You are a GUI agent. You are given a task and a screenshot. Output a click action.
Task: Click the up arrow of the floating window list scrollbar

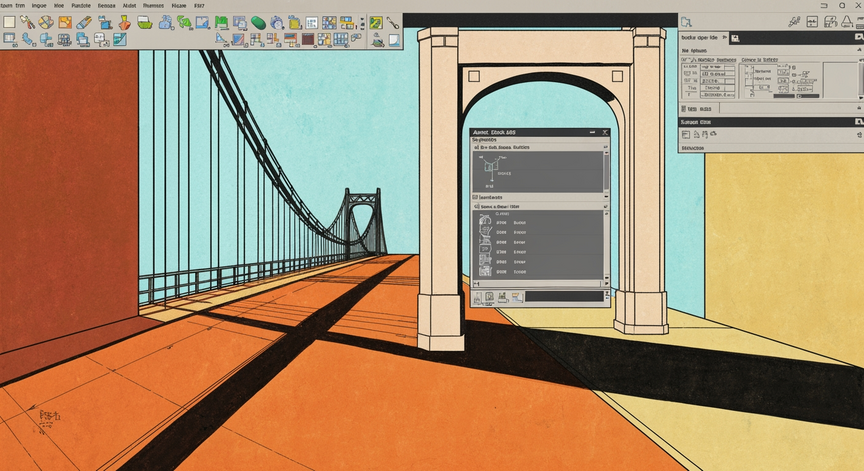[606, 213]
